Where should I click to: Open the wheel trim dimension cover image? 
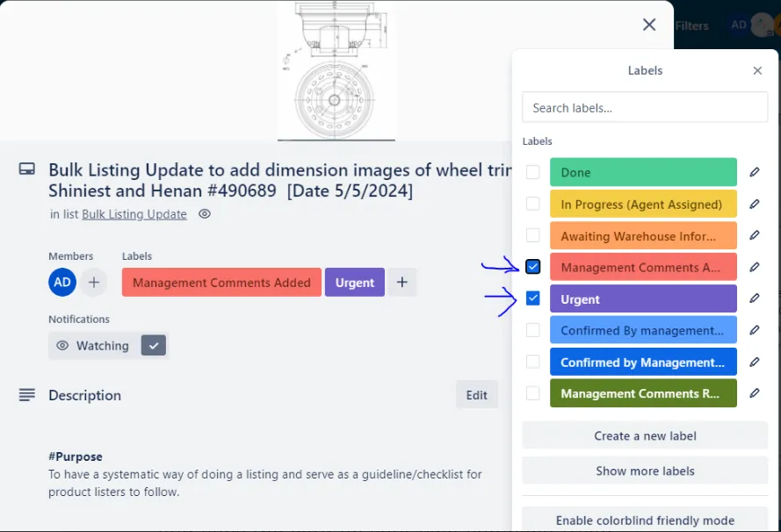pyautogui.click(x=336, y=70)
